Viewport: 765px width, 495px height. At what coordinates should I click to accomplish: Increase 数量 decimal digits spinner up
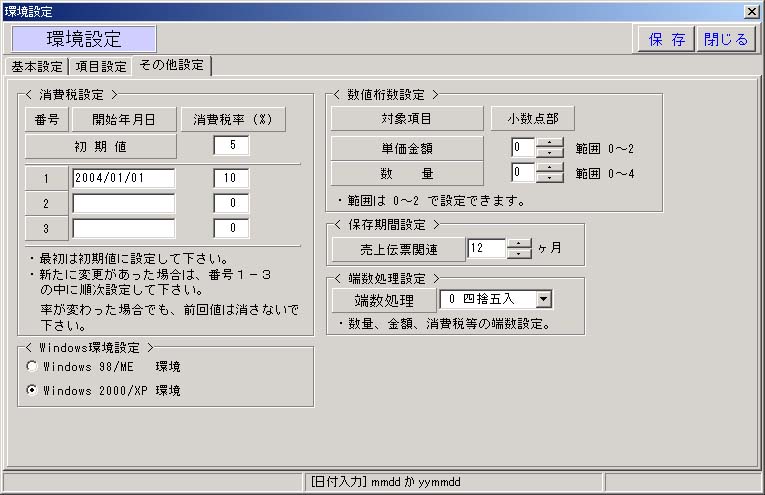(x=549, y=167)
